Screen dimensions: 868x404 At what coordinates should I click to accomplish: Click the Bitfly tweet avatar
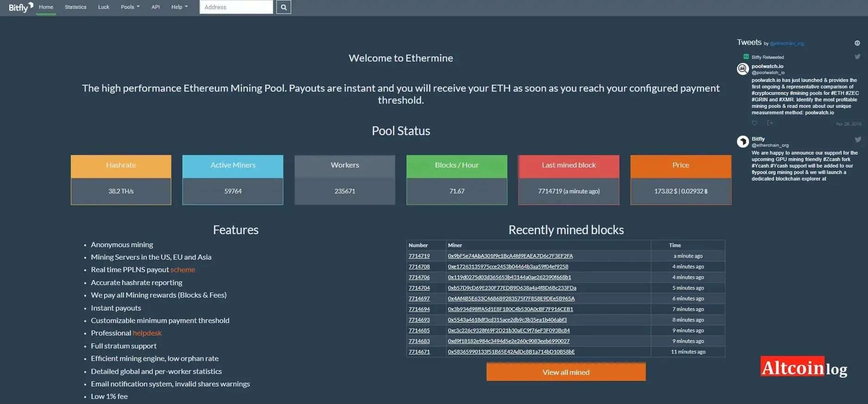pyautogui.click(x=743, y=142)
